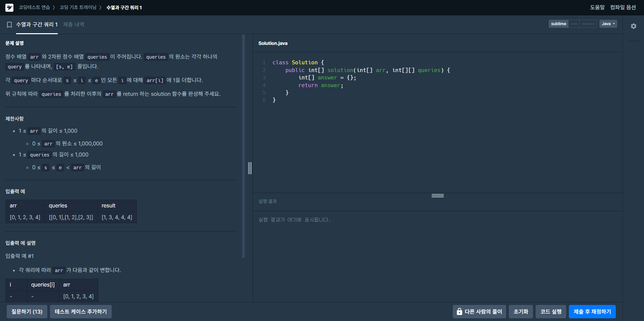Select the sublime keymap mode
The width and height of the screenshot is (644, 321).
click(x=558, y=24)
